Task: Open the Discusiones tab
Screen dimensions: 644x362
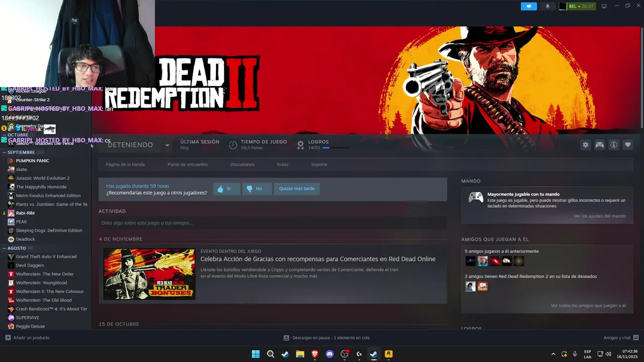Action: click(x=243, y=164)
